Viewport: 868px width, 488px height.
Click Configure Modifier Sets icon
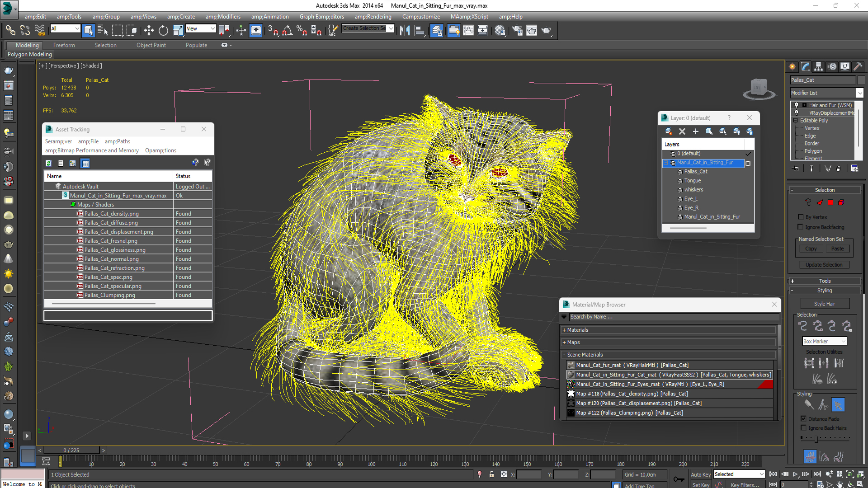854,168
